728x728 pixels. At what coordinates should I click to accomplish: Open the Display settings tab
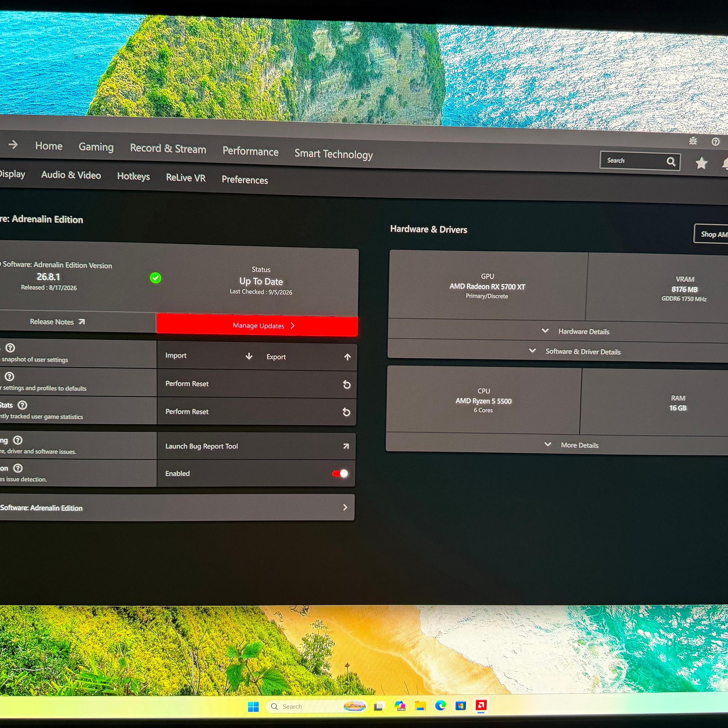point(12,174)
